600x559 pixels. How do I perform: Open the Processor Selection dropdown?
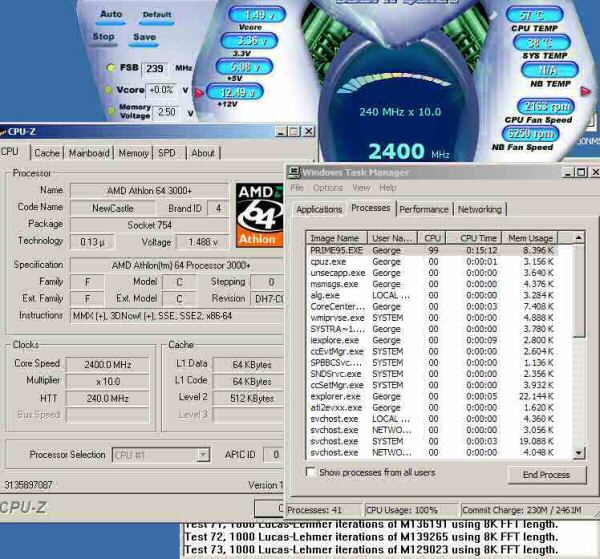pyautogui.click(x=203, y=455)
